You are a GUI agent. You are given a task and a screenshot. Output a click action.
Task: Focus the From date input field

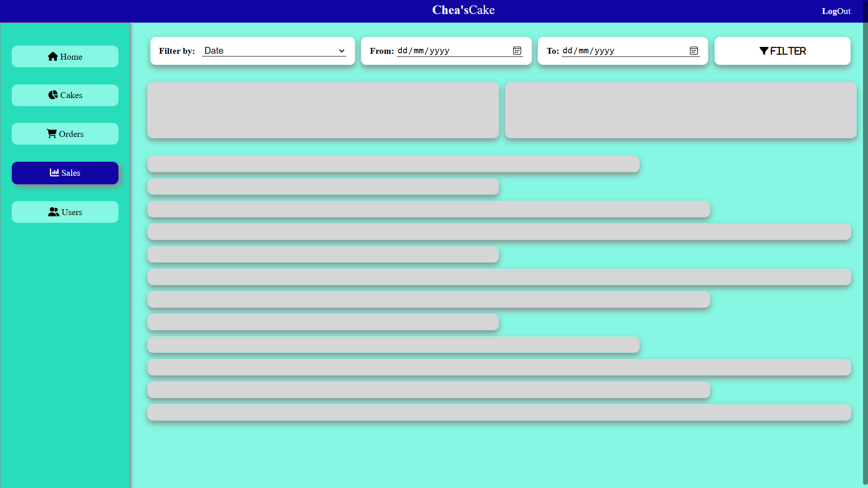coord(460,51)
